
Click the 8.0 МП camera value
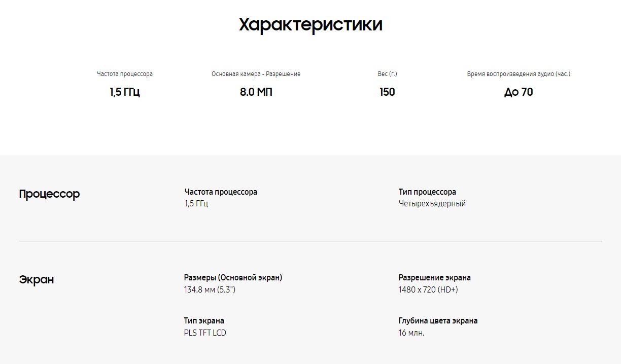pos(256,92)
